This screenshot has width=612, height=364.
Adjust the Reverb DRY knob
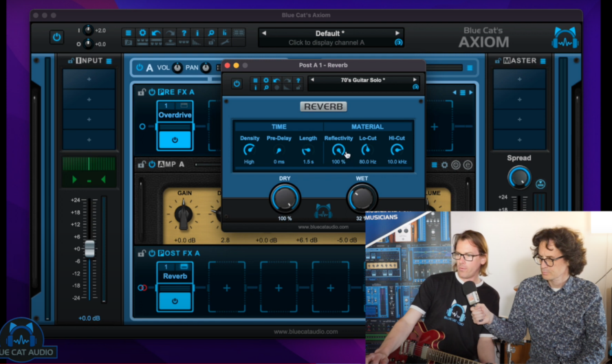pyautogui.click(x=285, y=198)
